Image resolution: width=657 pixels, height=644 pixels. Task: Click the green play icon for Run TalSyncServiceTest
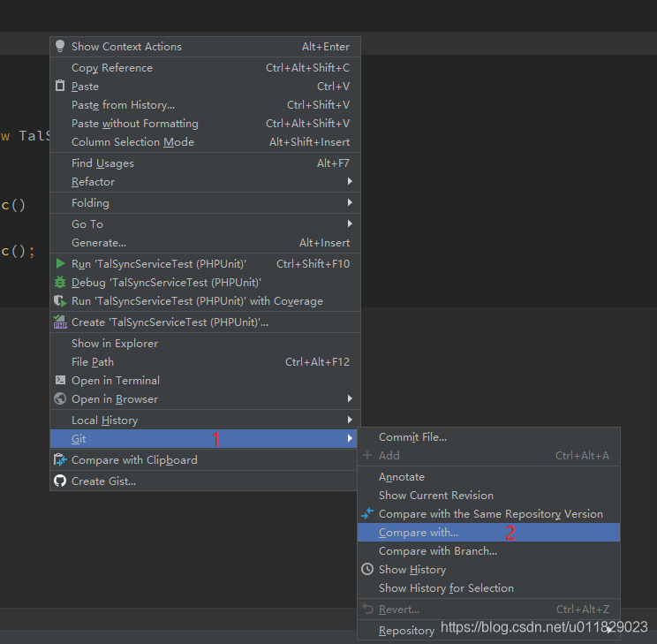60,264
